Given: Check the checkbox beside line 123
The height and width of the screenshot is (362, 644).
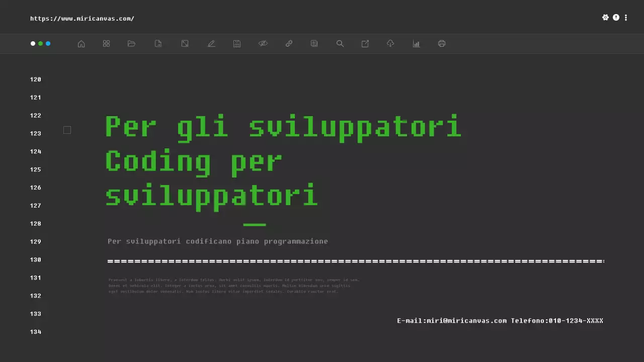Looking at the screenshot, I should [x=67, y=130].
